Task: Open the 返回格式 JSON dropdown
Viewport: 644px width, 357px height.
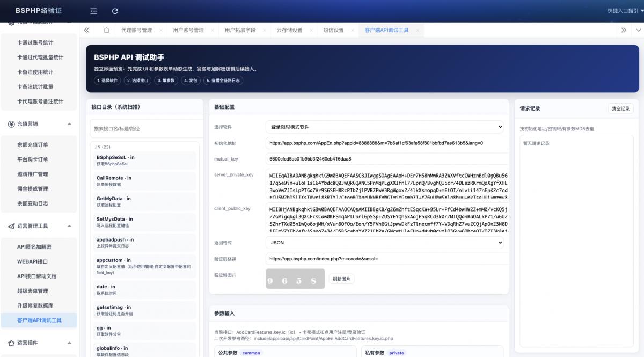Action: pyautogui.click(x=385, y=243)
